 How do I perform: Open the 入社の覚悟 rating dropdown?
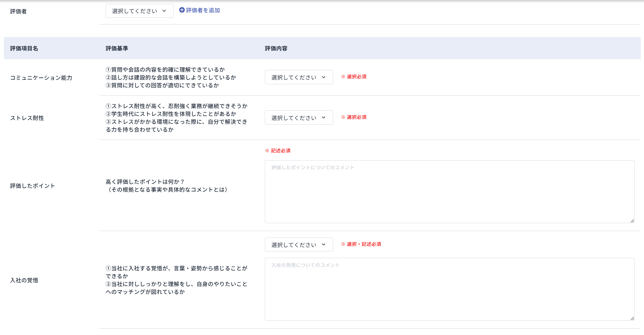click(x=299, y=244)
